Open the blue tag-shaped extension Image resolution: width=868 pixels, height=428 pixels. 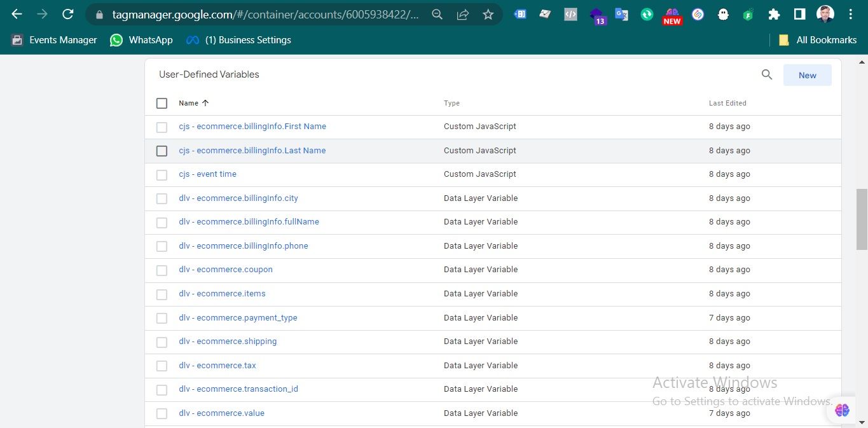pyautogui.click(x=520, y=14)
